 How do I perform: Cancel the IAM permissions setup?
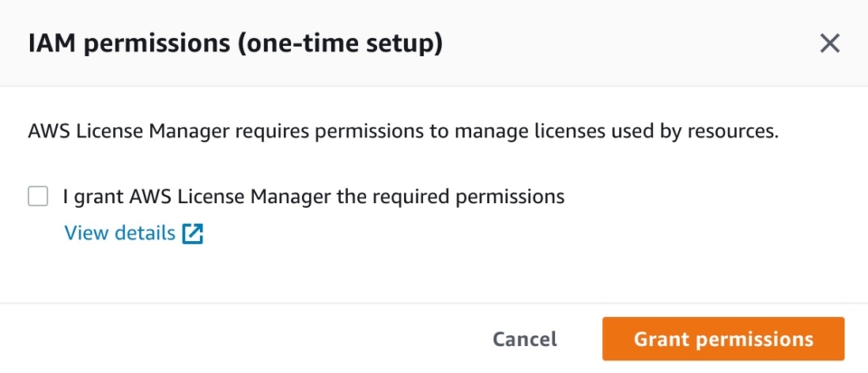pos(524,339)
